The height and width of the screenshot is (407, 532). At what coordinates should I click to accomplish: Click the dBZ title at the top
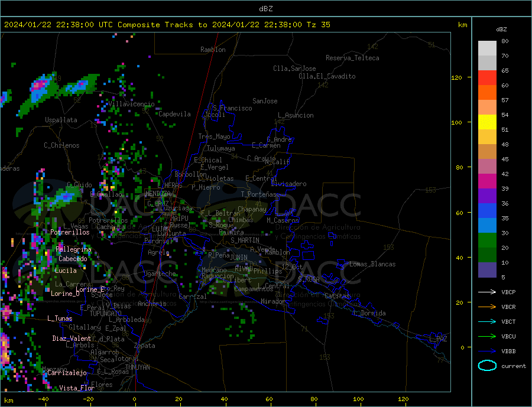(x=265, y=9)
